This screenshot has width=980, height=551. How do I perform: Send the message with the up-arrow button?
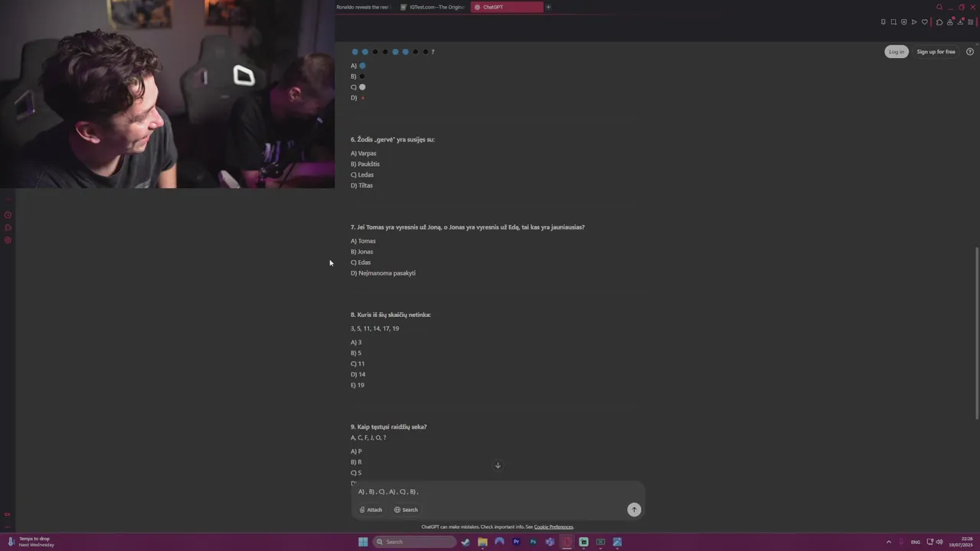click(634, 510)
